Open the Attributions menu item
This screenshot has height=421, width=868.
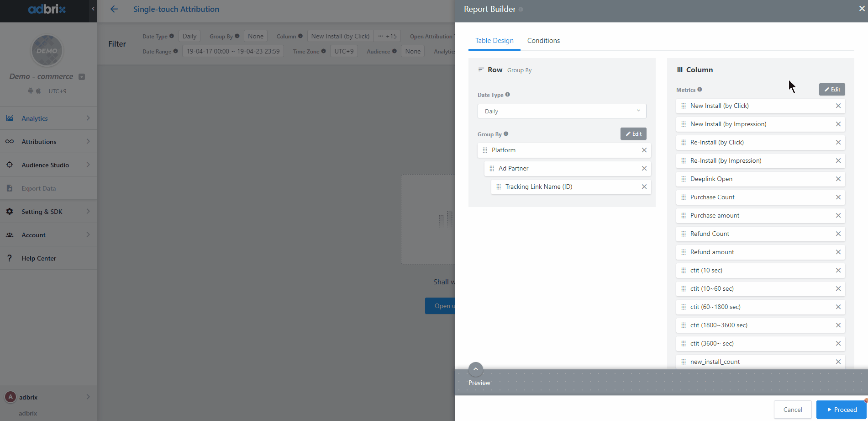tap(48, 142)
